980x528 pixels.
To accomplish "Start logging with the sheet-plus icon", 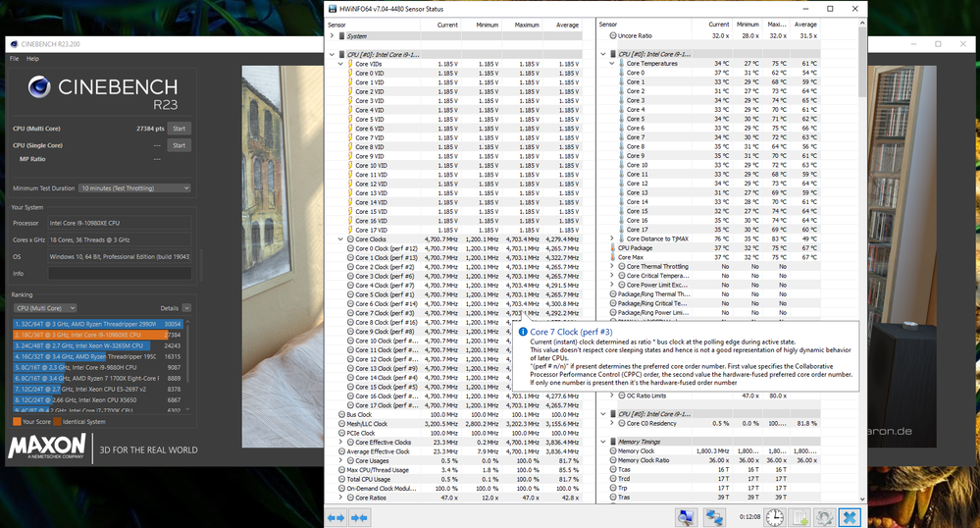I will pyautogui.click(x=799, y=517).
